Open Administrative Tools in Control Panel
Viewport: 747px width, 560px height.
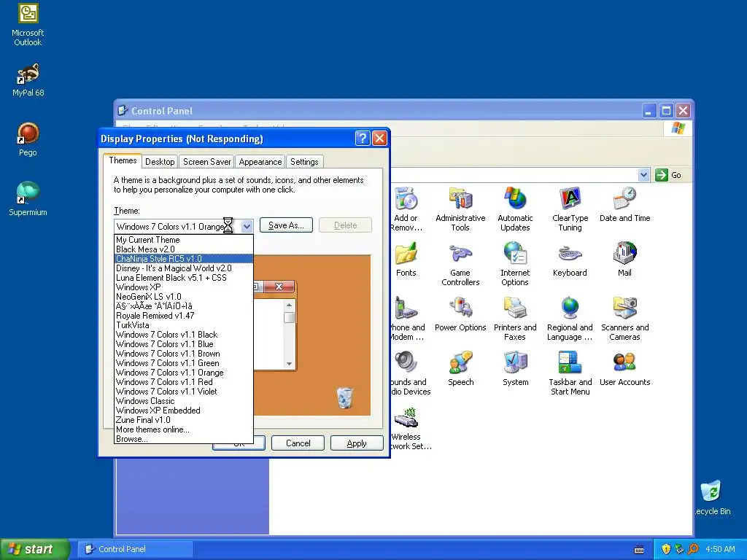(460, 209)
